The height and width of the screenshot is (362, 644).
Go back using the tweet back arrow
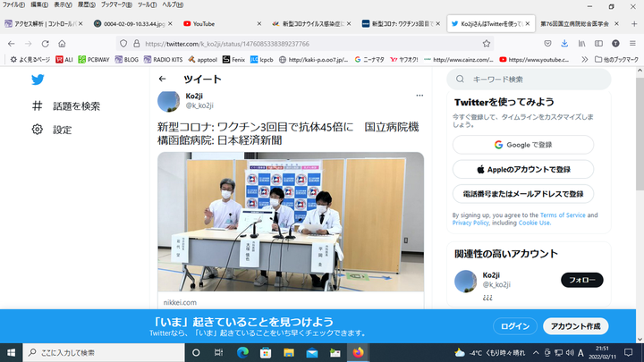click(162, 79)
